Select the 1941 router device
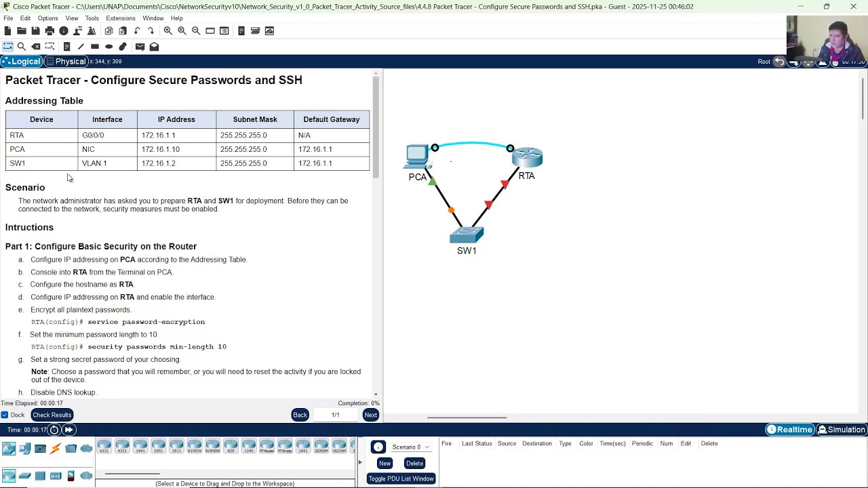868x488 pixels. coord(140,446)
